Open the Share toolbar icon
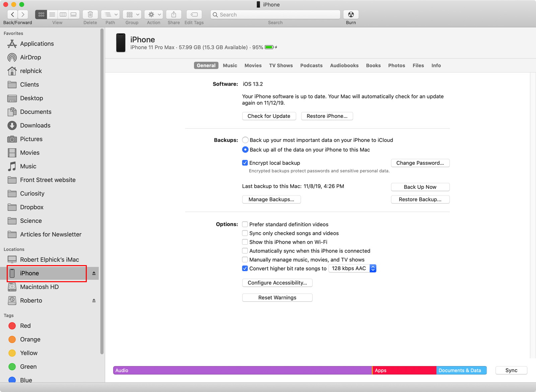The image size is (536, 392). click(174, 14)
